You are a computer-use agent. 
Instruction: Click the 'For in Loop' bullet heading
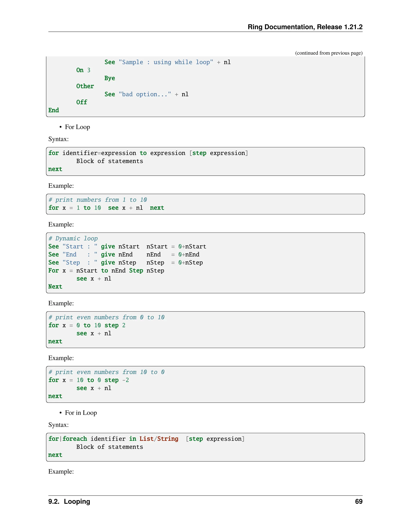point(81,413)
